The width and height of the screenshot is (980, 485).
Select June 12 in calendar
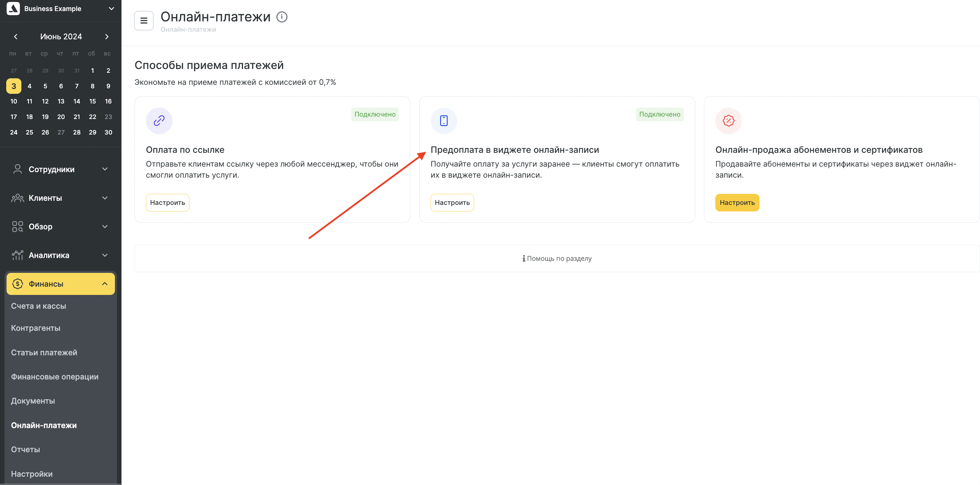[45, 101]
